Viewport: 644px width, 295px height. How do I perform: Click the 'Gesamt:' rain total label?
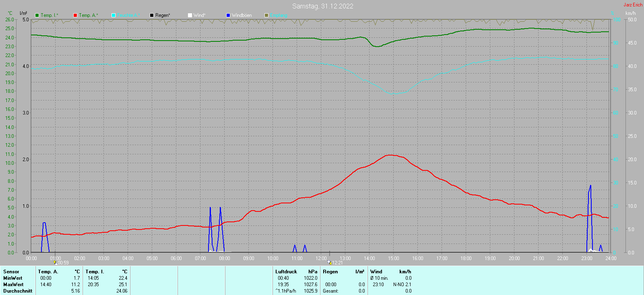tap(330, 291)
